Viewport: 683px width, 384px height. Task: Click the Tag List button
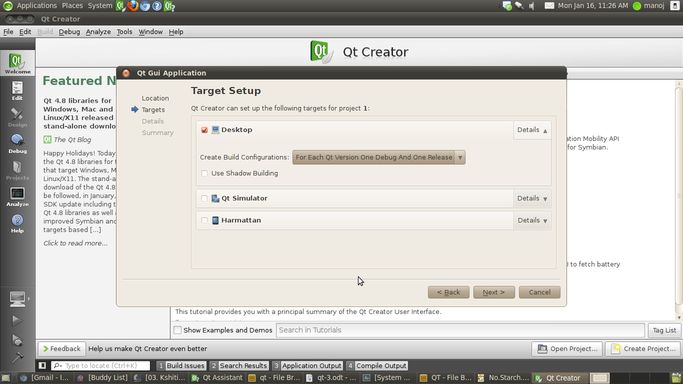(664, 330)
